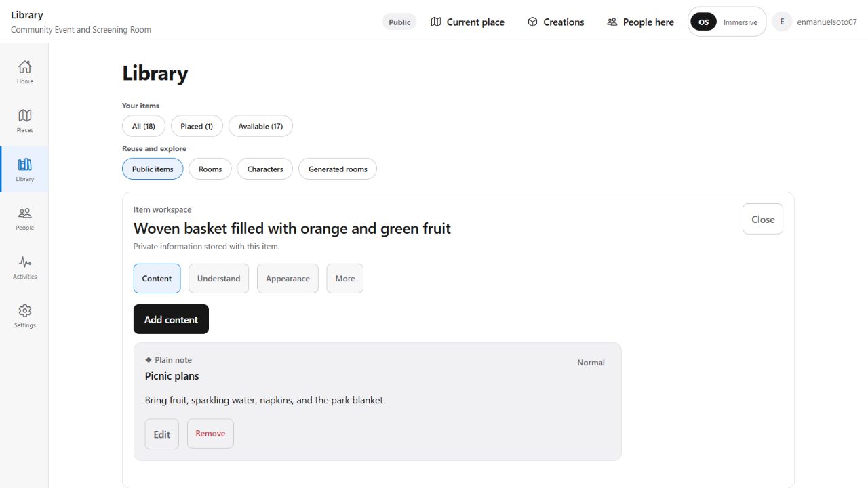Switch to Immersive mode
The image size is (868, 488).
(x=740, y=22)
